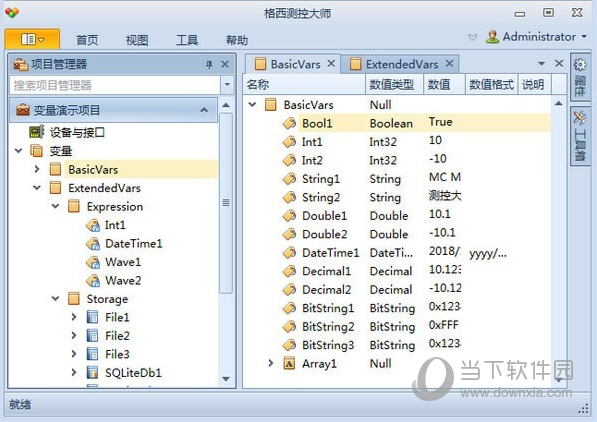This screenshot has height=422, width=597.
Task: Open the 帮助 ribbon tab
Action: 237,40
